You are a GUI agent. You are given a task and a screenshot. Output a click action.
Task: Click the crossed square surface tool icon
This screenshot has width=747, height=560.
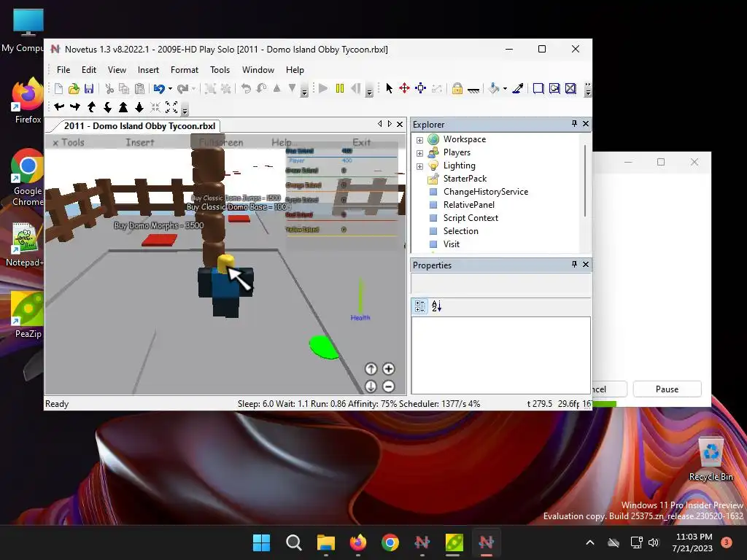(570, 88)
